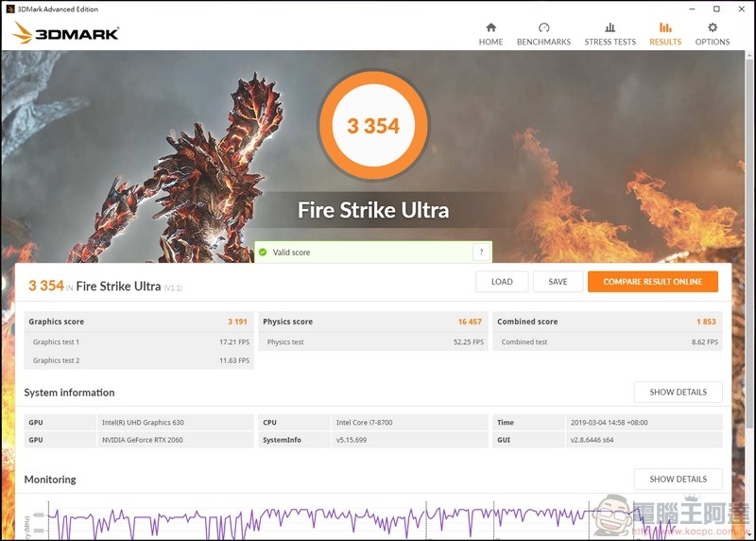Select the Combined score header

[x=608, y=322]
